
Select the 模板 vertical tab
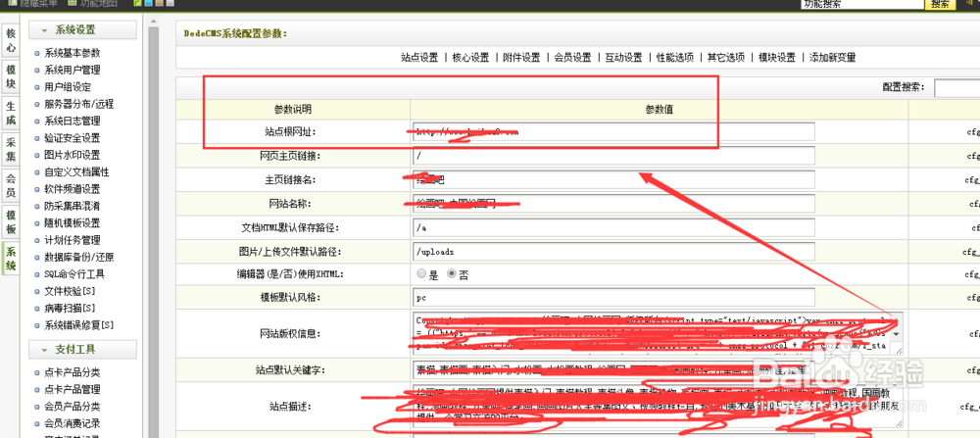click(x=11, y=221)
